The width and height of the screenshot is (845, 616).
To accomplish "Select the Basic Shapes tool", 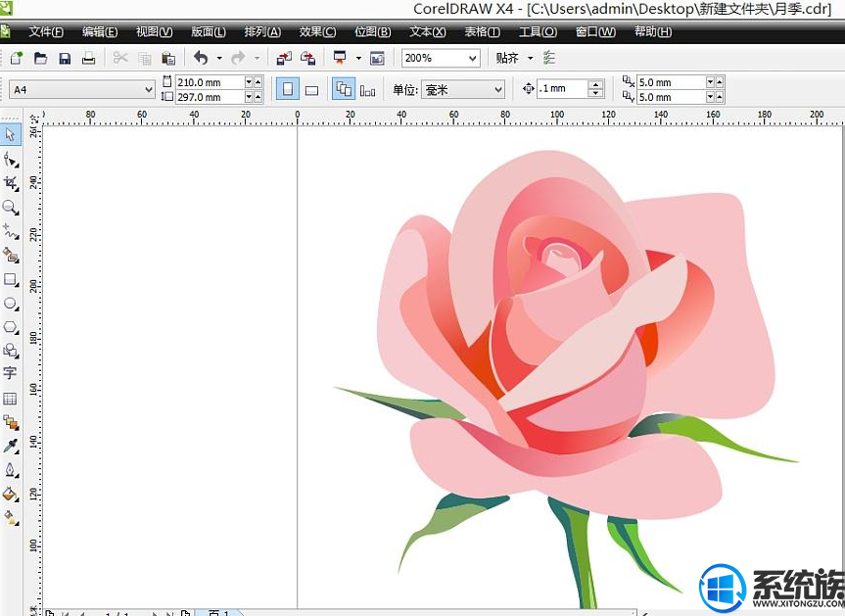I will click(11, 351).
